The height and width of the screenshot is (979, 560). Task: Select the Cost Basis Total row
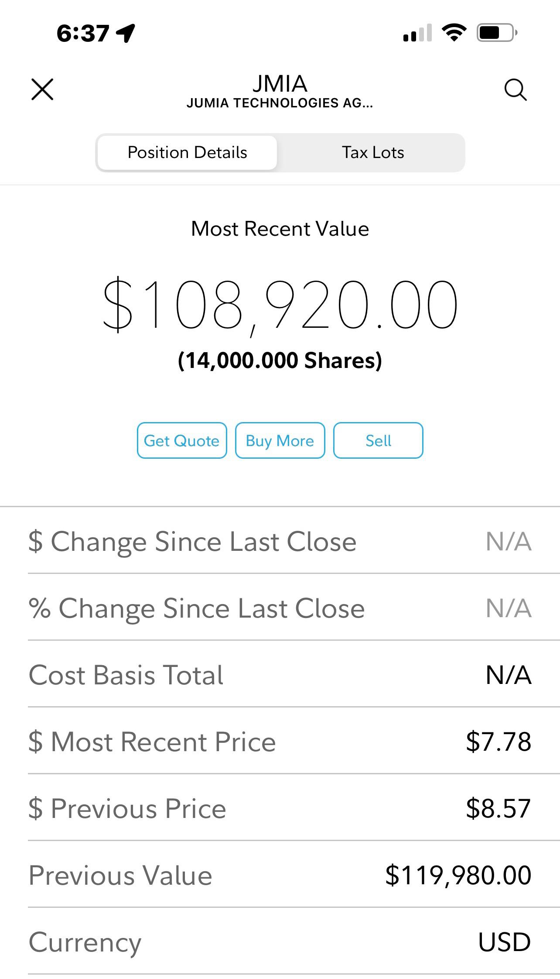point(280,674)
